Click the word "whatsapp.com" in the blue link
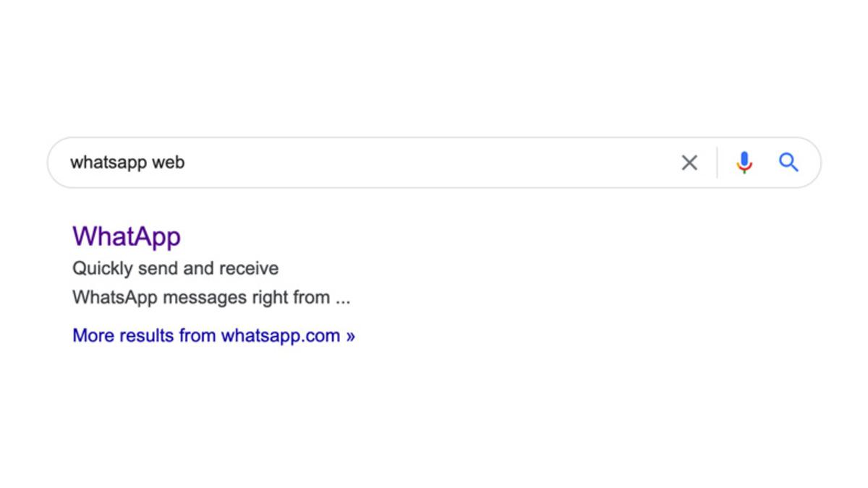 tap(281, 335)
